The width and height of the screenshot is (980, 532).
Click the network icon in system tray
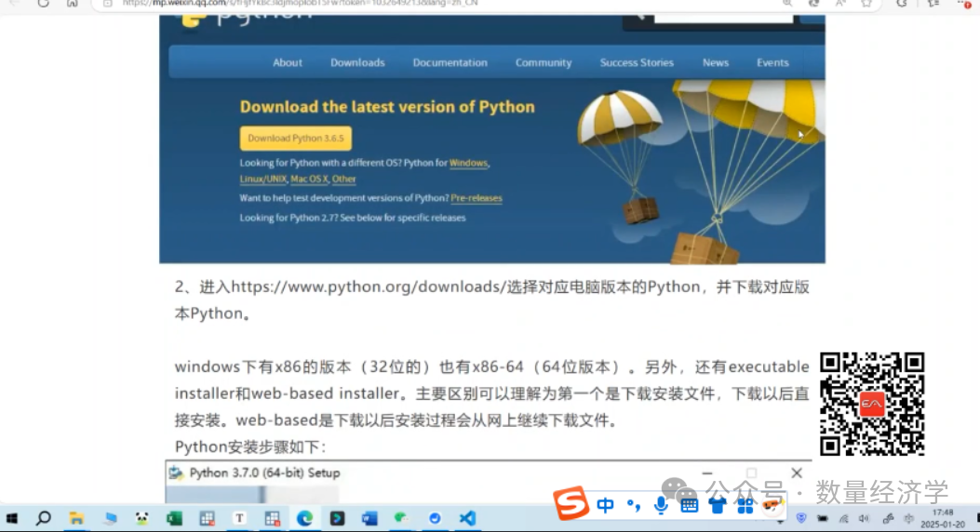tap(844, 519)
